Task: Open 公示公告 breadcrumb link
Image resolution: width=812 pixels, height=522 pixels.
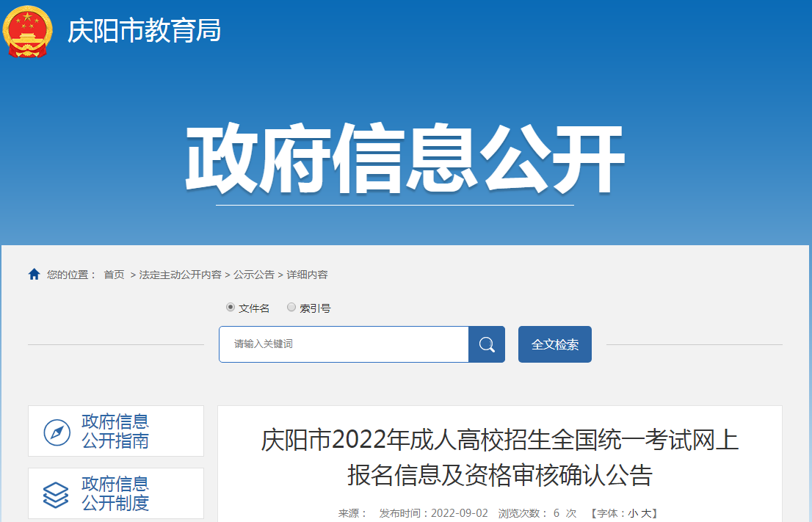Action: click(x=254, y=275)
